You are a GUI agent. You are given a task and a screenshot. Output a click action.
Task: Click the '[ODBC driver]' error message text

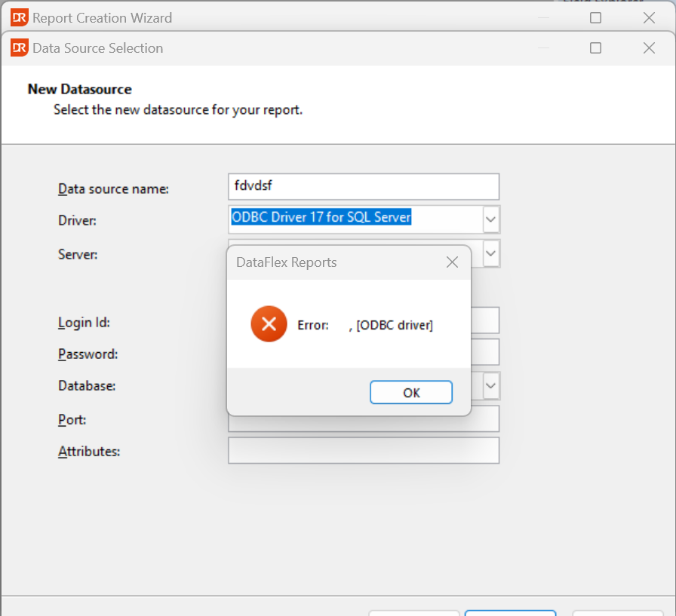(x=395, y=325)
